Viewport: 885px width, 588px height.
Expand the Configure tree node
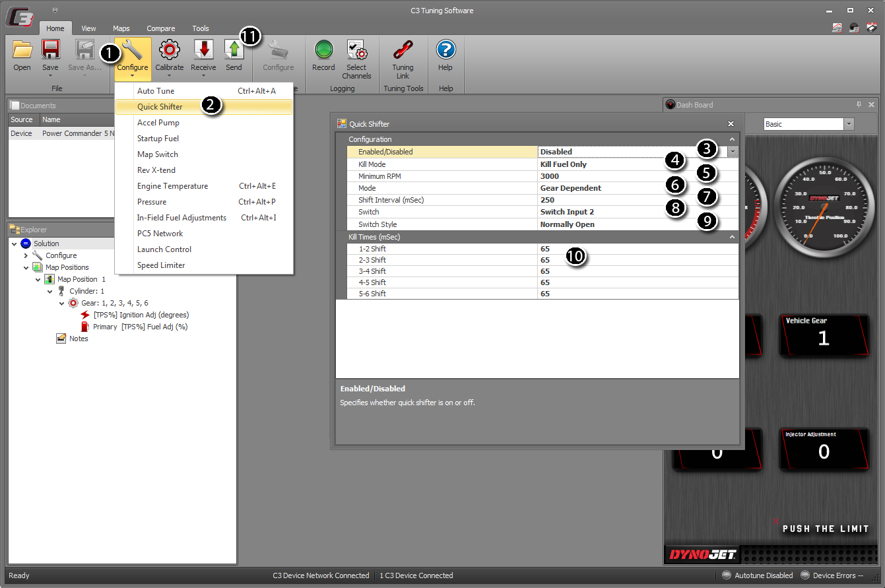click(x=26, y=255)
